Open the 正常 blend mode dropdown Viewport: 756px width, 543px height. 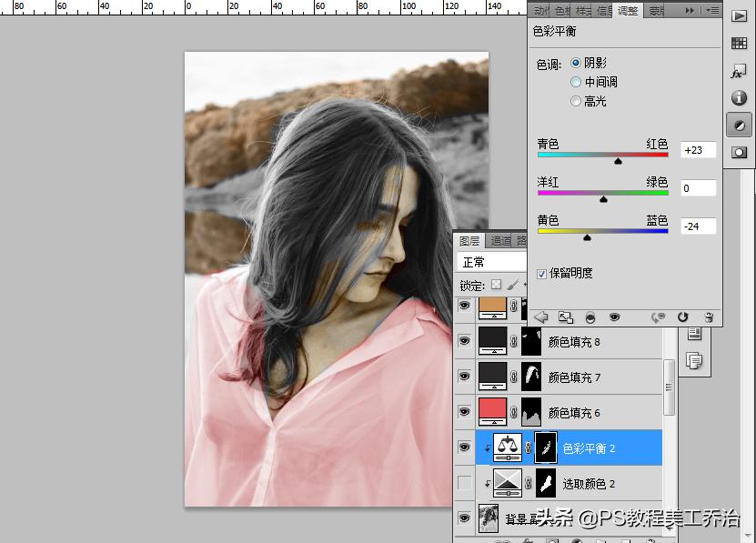click(x=491, y=262)
